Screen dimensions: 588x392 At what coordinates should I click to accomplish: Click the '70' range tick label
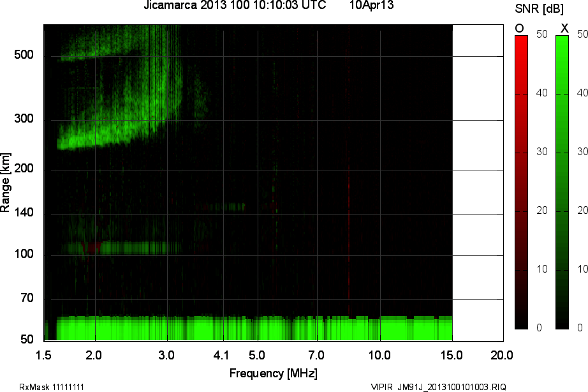pos(27,298)
